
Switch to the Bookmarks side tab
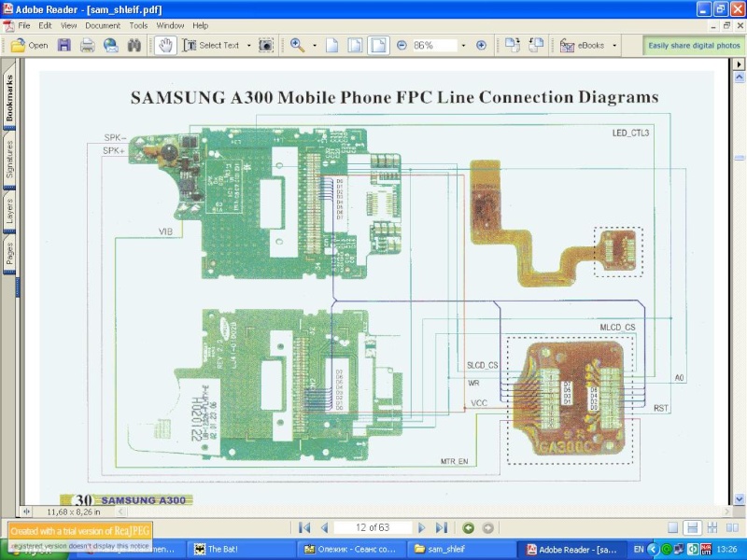(x=9, y=97)
